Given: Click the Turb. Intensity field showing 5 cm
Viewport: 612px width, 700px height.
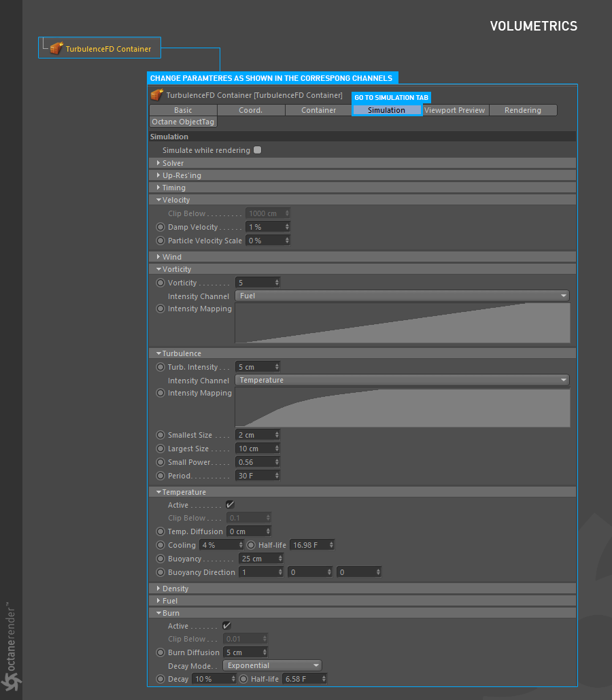Looking at the screenshot, I should coord(258,367).
